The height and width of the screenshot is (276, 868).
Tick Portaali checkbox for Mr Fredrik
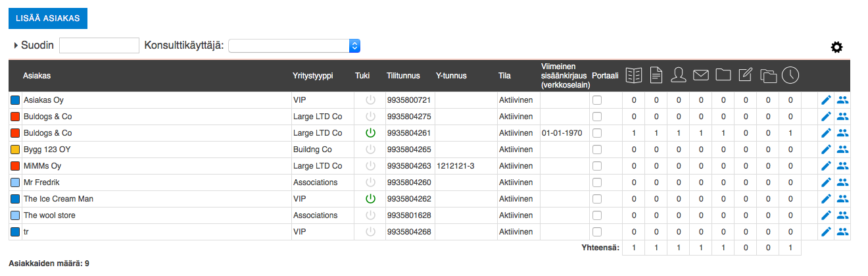coord(597,182)
